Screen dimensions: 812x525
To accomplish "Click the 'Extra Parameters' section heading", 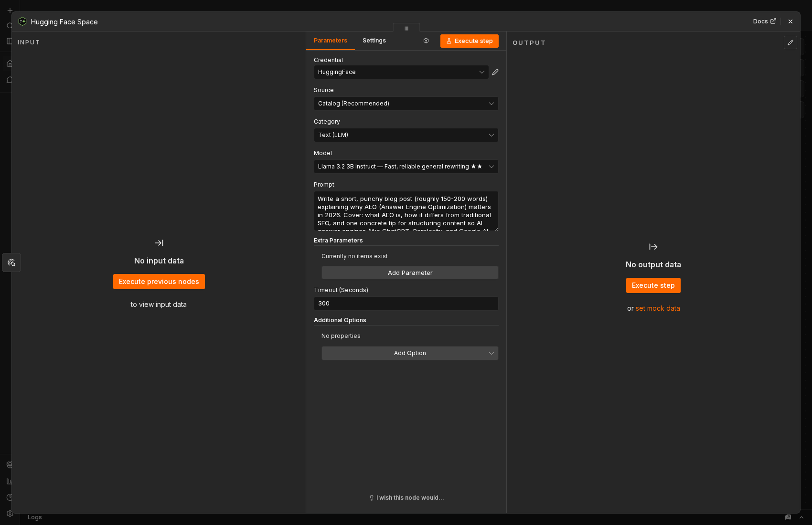I will click(x=338, y=241).
